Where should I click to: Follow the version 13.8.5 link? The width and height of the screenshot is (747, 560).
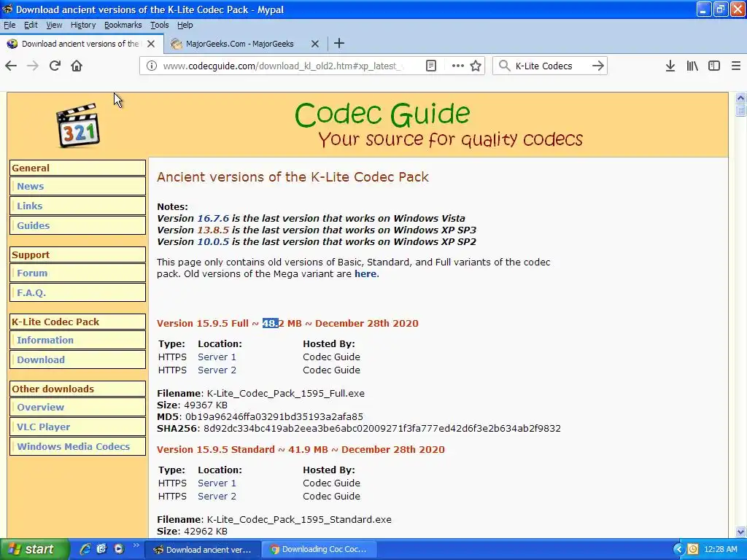(213, 230)
